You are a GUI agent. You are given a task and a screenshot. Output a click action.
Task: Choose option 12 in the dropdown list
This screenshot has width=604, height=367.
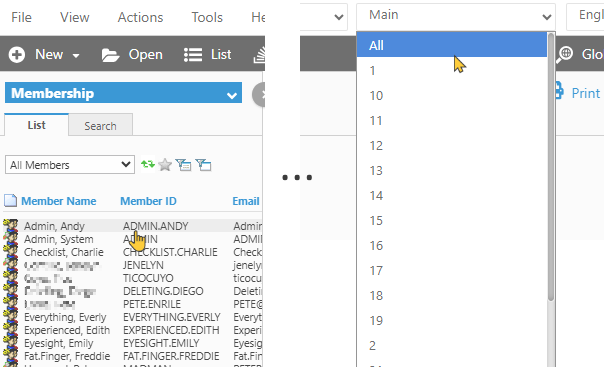coord(451,146)
